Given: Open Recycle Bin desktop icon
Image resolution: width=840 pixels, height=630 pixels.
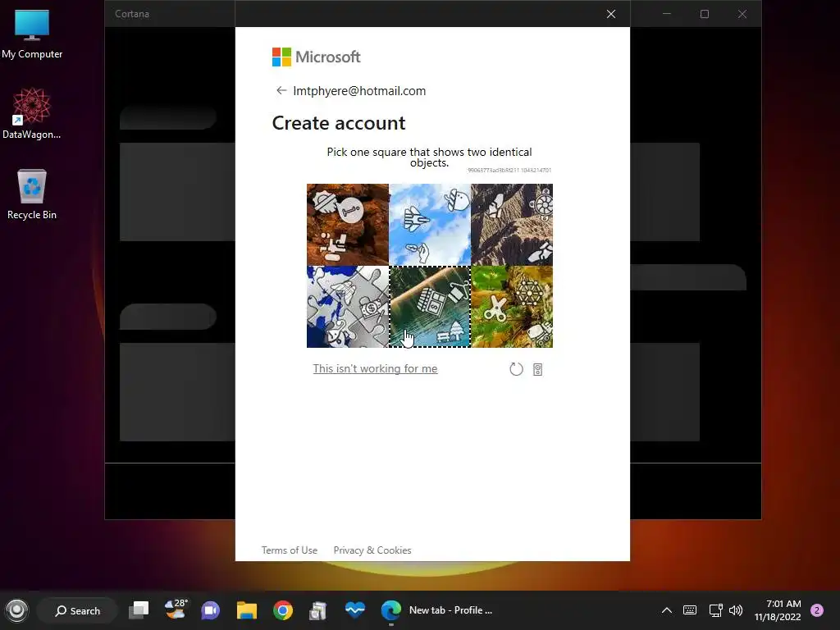Looking at the screenshot, I should coord(32,194).
